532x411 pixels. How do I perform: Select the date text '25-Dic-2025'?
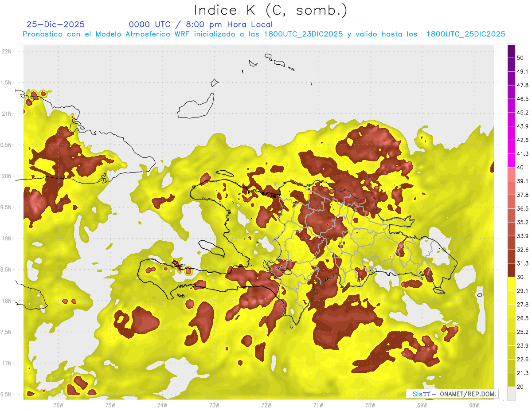coord(56,24)
